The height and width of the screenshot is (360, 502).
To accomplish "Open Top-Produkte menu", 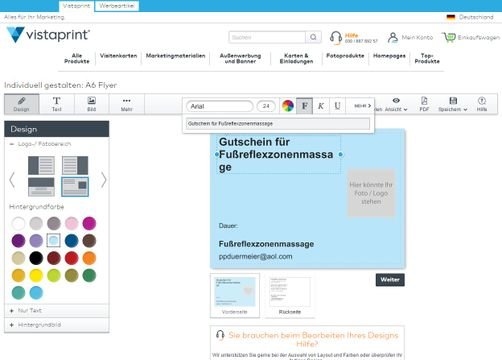I will click(x=427, y=58).
